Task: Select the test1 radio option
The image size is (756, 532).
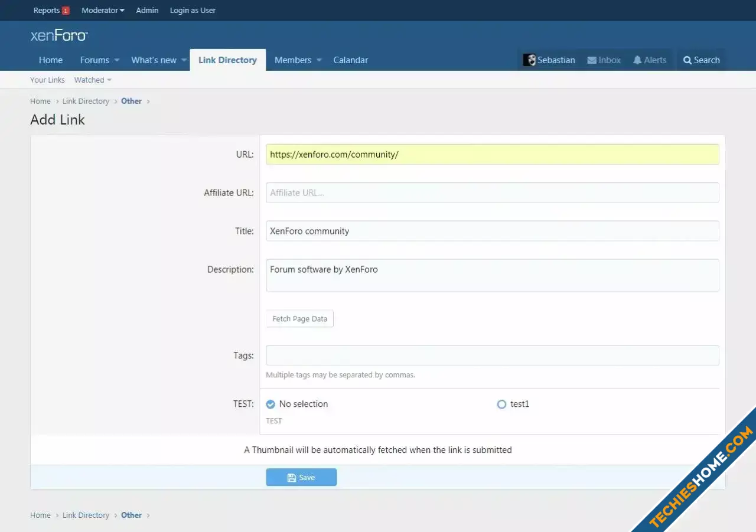Action: tap(501, 404)
